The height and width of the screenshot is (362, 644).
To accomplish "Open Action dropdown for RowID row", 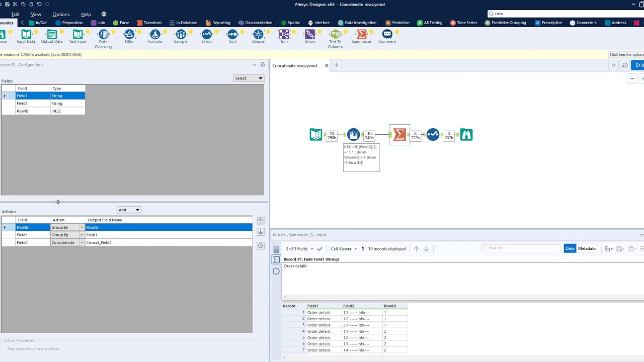I will (x=82, y=227).
